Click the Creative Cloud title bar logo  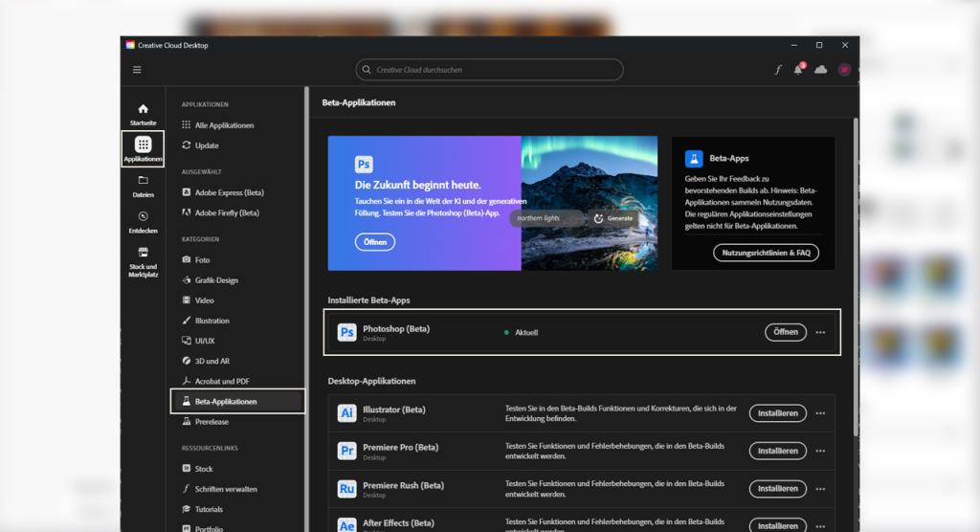pos(130,45)
